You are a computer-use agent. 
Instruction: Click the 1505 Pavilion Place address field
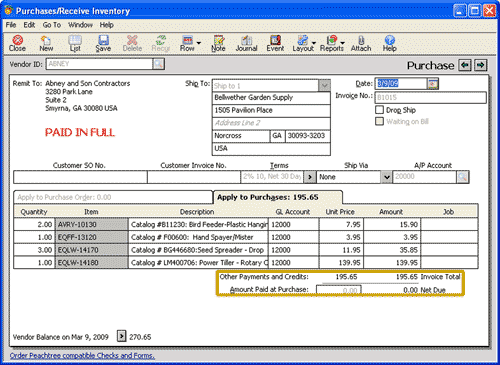[x=271, y=110]
